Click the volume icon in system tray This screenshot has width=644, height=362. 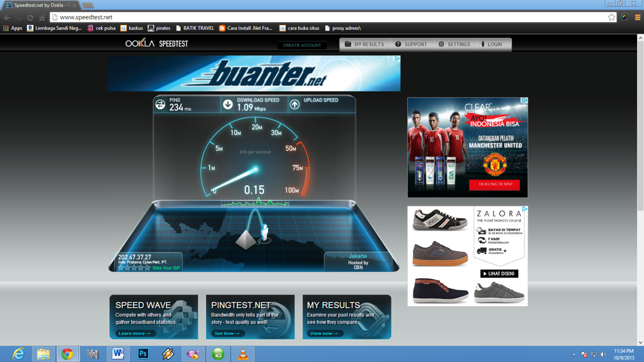pos(603,354)
